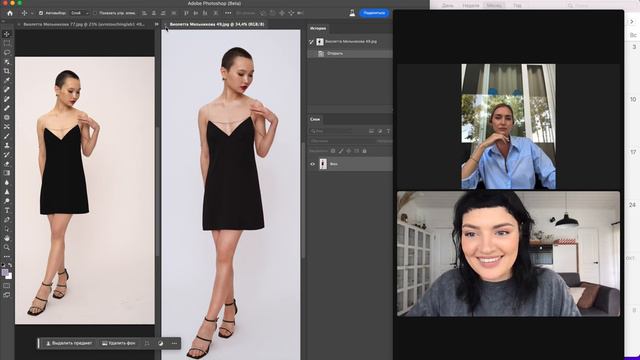Toggle lock all padlock icon

[x=364, y=151]
